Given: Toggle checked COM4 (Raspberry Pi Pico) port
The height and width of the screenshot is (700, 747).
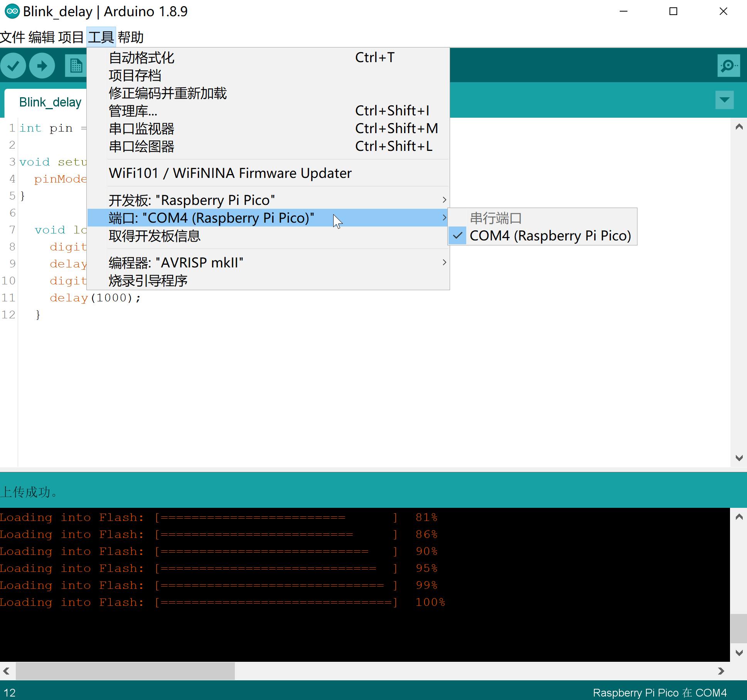Looking at the screenshot, I should tap(550, 235).
